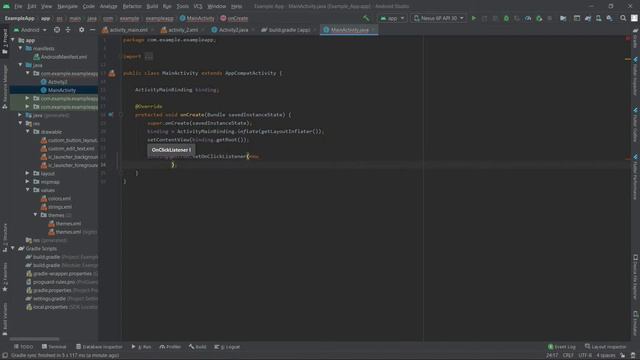Open the Build menu

pos(152,6)
